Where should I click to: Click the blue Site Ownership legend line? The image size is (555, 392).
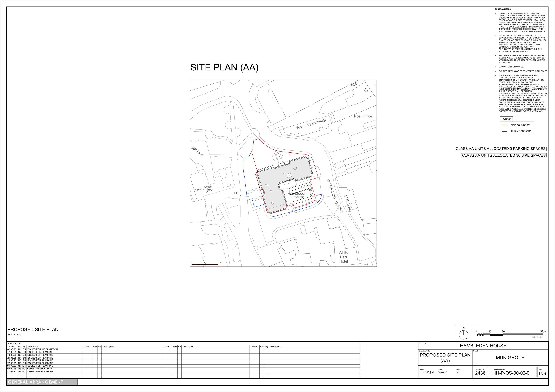click(x=504, y=131)
